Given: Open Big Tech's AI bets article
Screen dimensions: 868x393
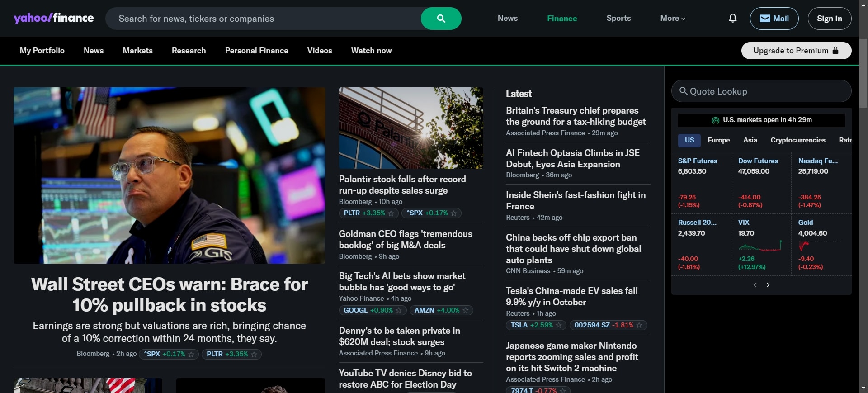Looking at the screenshot, I should (402, 282).
